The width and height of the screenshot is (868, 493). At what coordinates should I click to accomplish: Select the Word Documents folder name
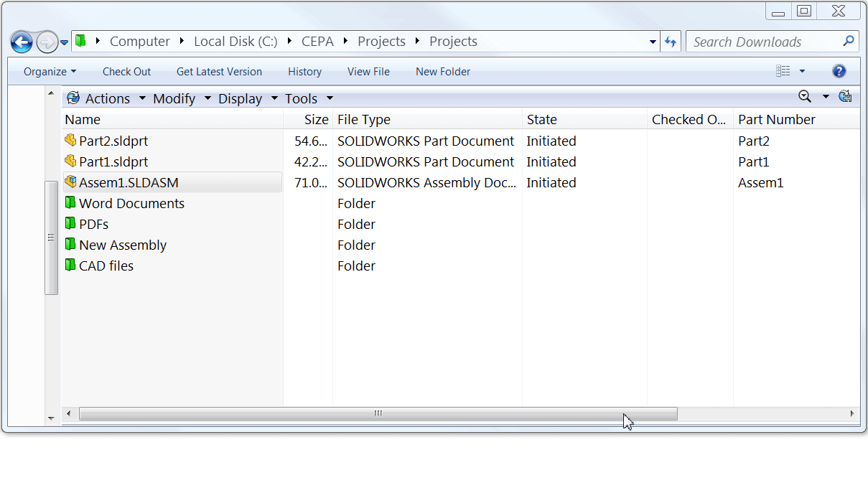[131, 203]
